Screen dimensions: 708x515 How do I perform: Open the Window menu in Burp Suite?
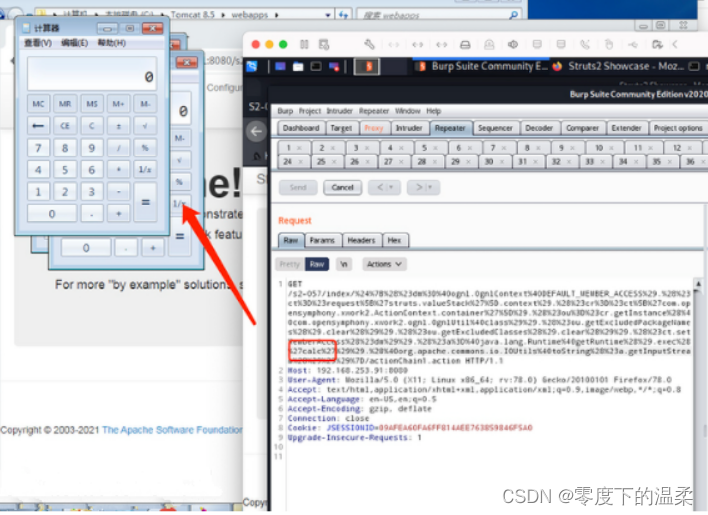coord(407,111)
